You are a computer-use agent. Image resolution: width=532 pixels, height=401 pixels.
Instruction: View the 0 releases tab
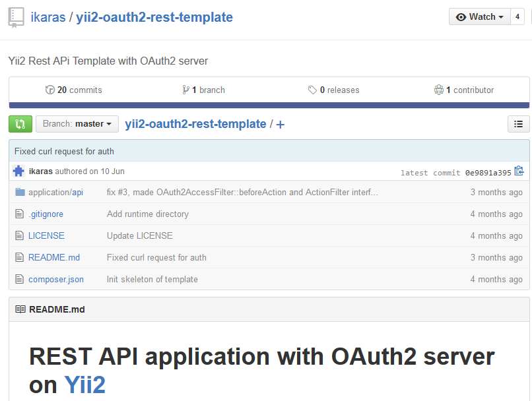(333, 90)
